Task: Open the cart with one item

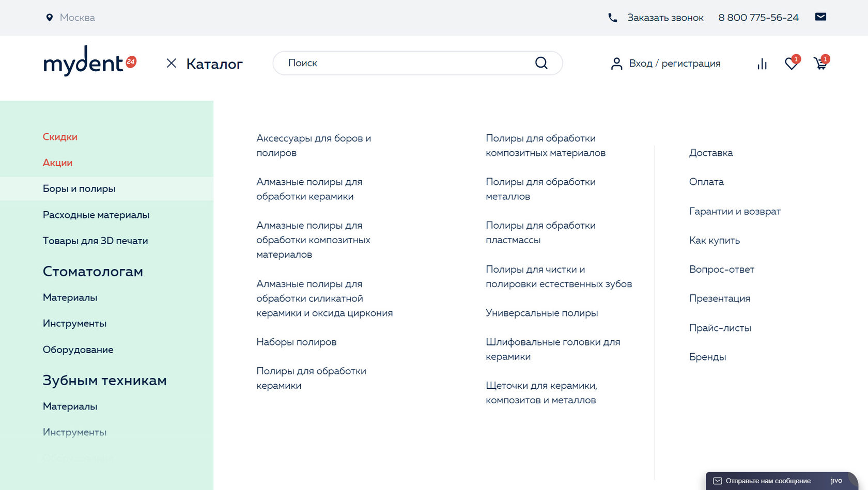Action: (821, 63)
